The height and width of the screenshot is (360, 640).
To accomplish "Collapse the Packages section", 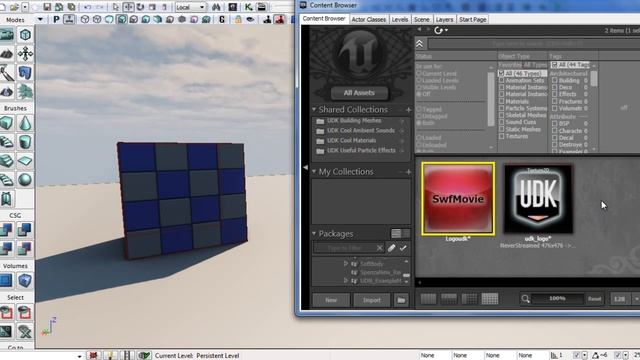I will (x=314, y=233).
